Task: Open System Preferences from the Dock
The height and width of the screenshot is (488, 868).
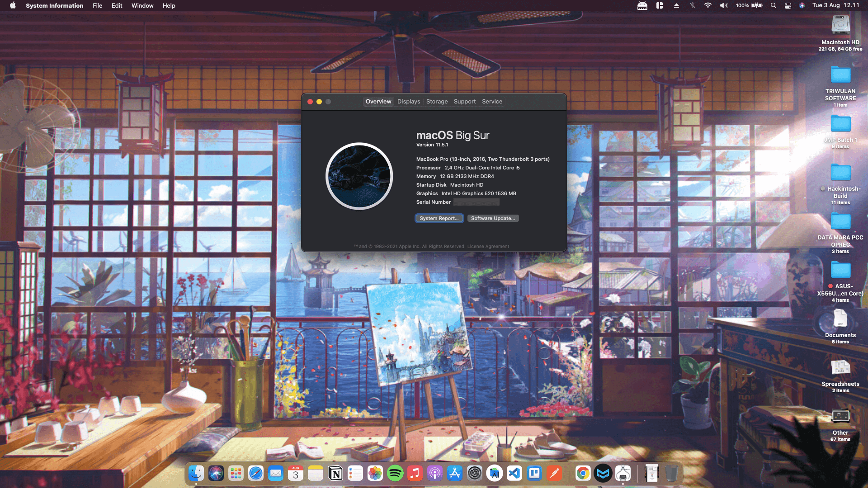Action: coord(475,474)
